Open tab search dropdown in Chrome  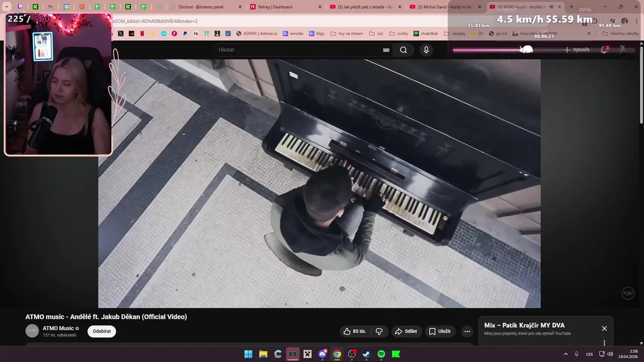7,7
